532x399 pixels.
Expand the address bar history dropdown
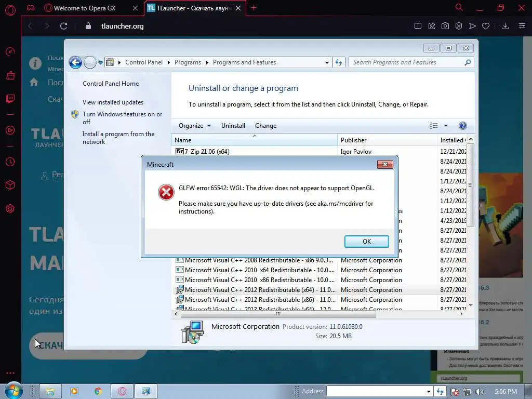point(327,63)
